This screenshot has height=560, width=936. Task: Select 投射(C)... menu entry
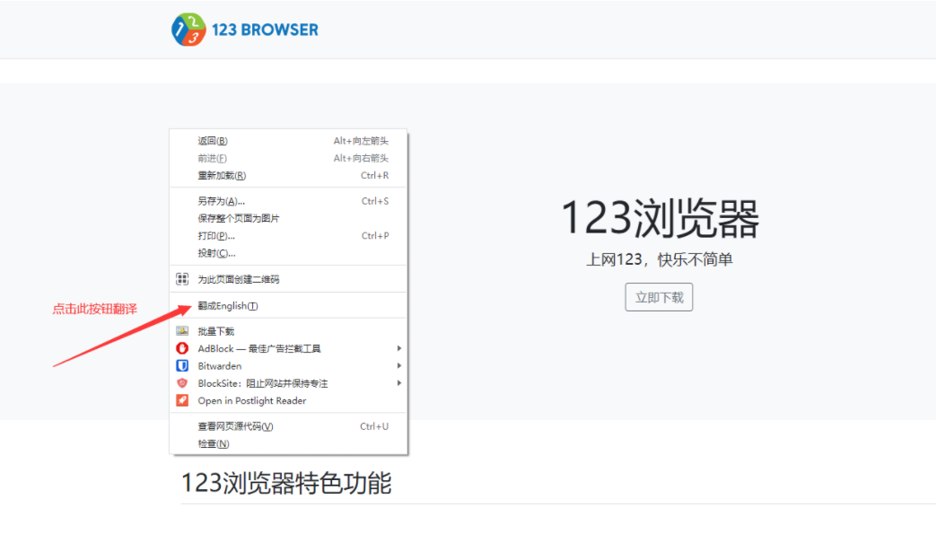pyautogui.click(x=288, y=253)
